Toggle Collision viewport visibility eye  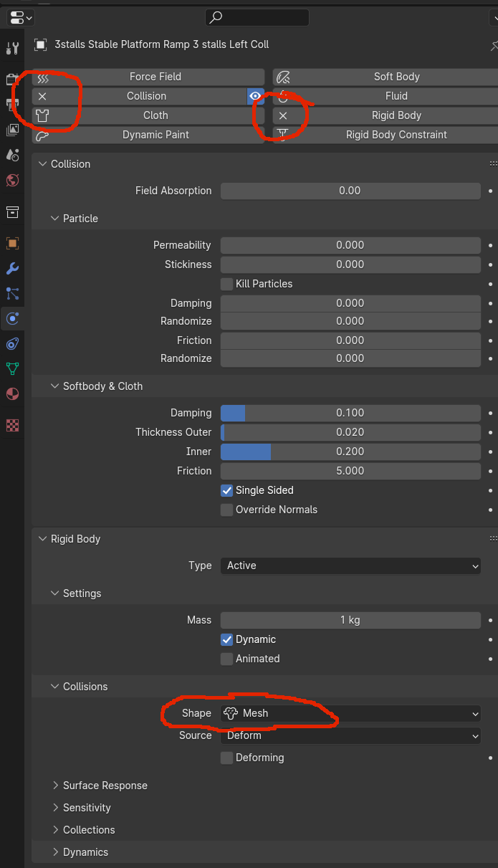[255, 96]
